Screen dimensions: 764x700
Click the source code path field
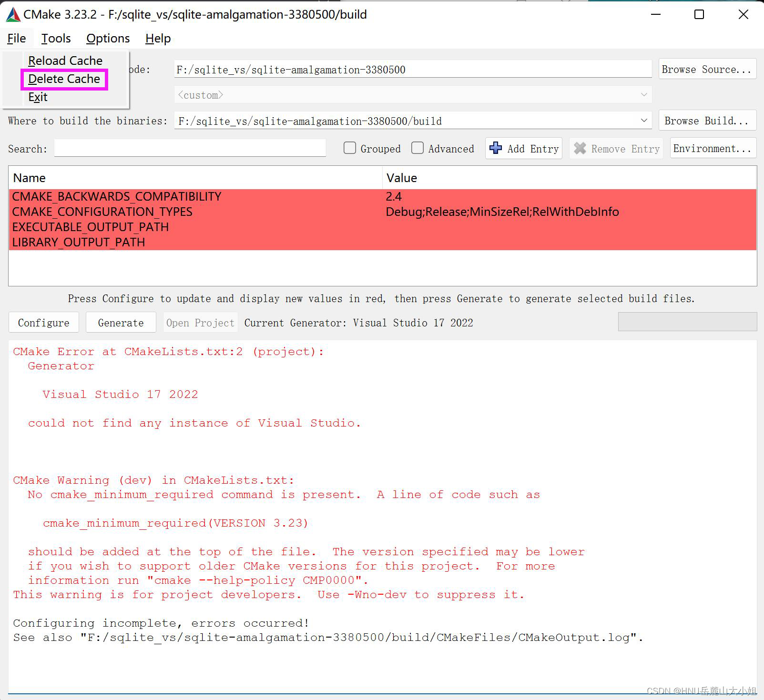click(x=413, y=69)
